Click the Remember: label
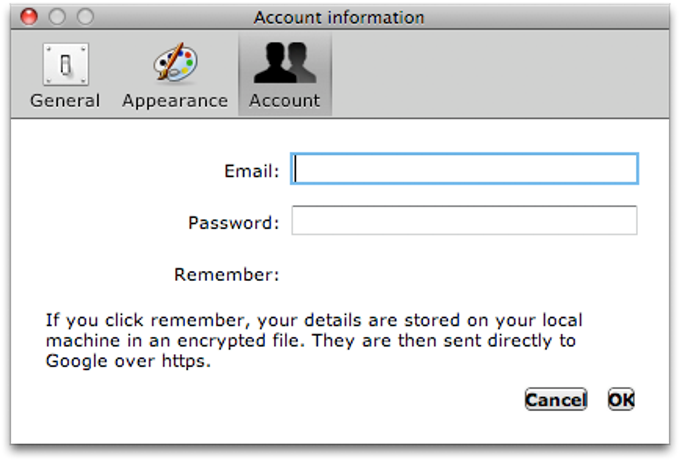This screenshot has height=461, width=680. 227,275
